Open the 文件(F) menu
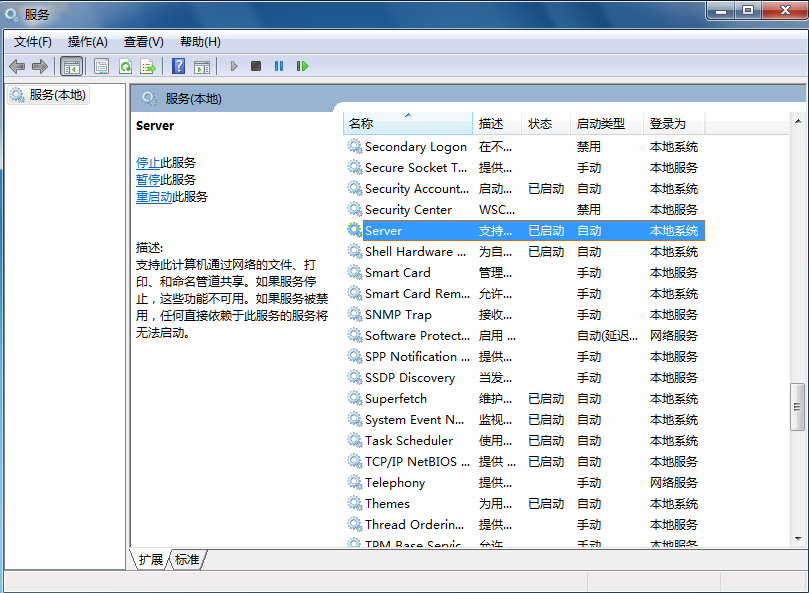The image size is (809, 593). point(33,41)
